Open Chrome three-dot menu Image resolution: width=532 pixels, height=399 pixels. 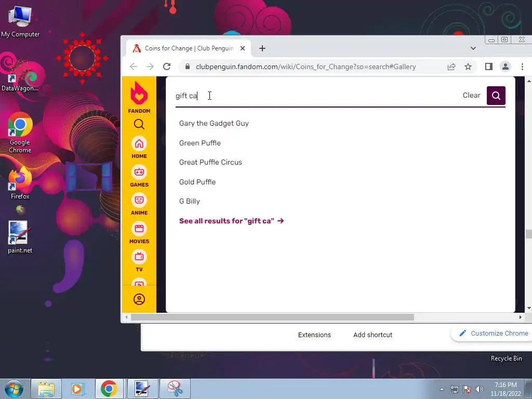point(522,66)
